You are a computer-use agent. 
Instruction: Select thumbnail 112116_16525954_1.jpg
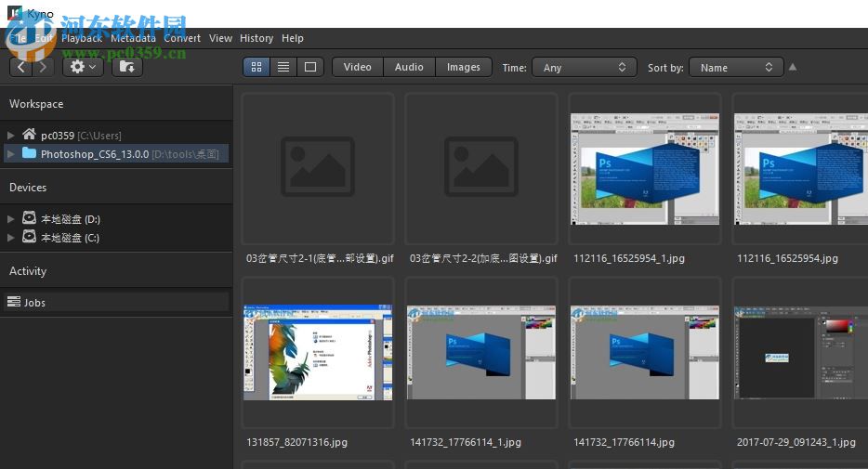pyautogui.click(x=644, y=169)
